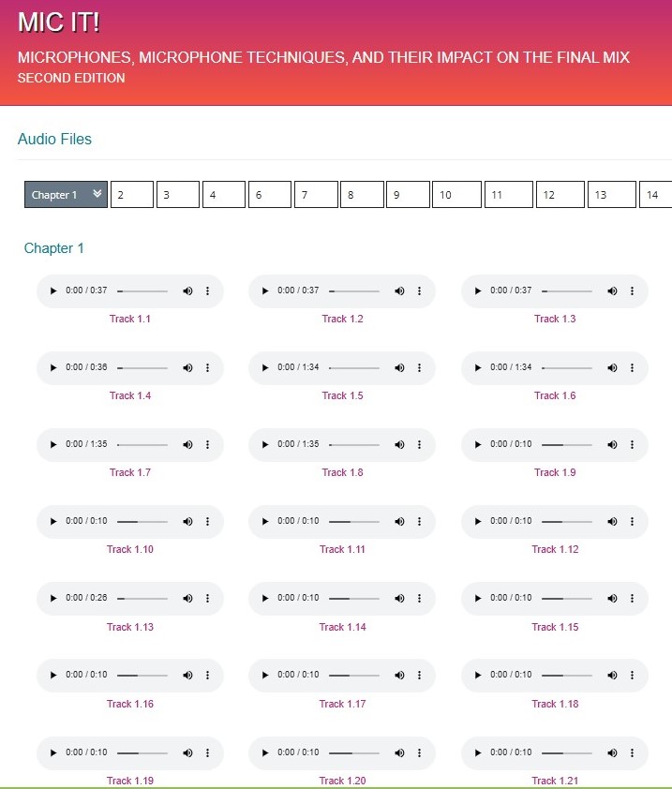Toggle mute for Track 1.12
The height and width of the screenshot is (789, 672).
pos(612,522)
